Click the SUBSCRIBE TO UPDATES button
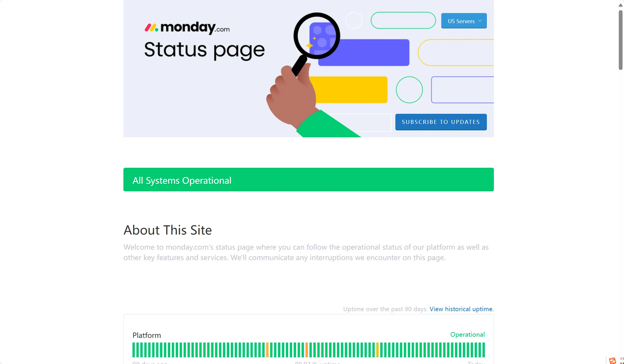This screenshot has height=364, width=624. coord(441,121)
